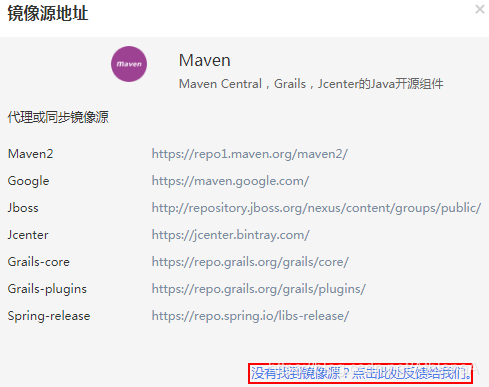Click the Jboss row label
The height and width of the screenshot is (387, 489).
23,208
